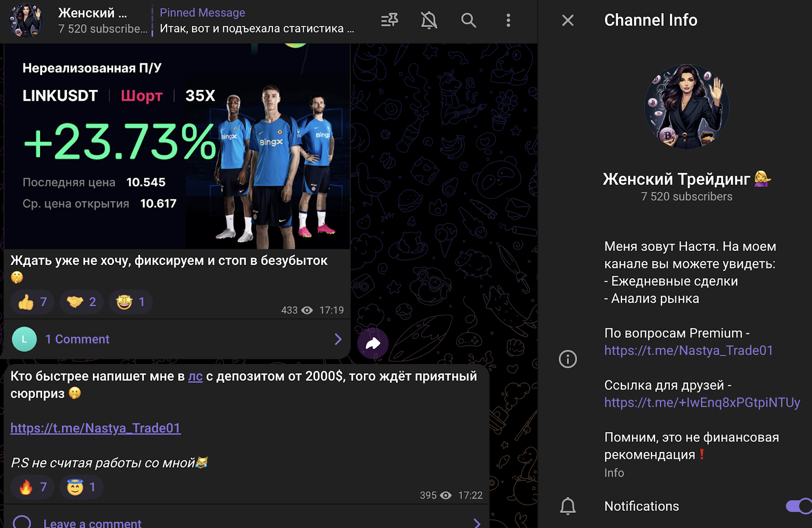Image resolution: width=812 pixels, height=528 pixels.
Task: Toggle the fire reaction on deposit post
Action: pos(32,487)
